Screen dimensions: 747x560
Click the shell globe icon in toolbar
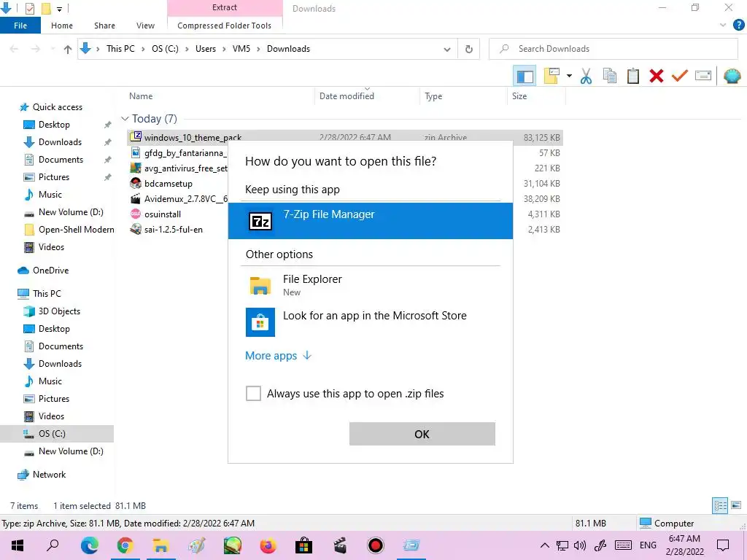732,76
